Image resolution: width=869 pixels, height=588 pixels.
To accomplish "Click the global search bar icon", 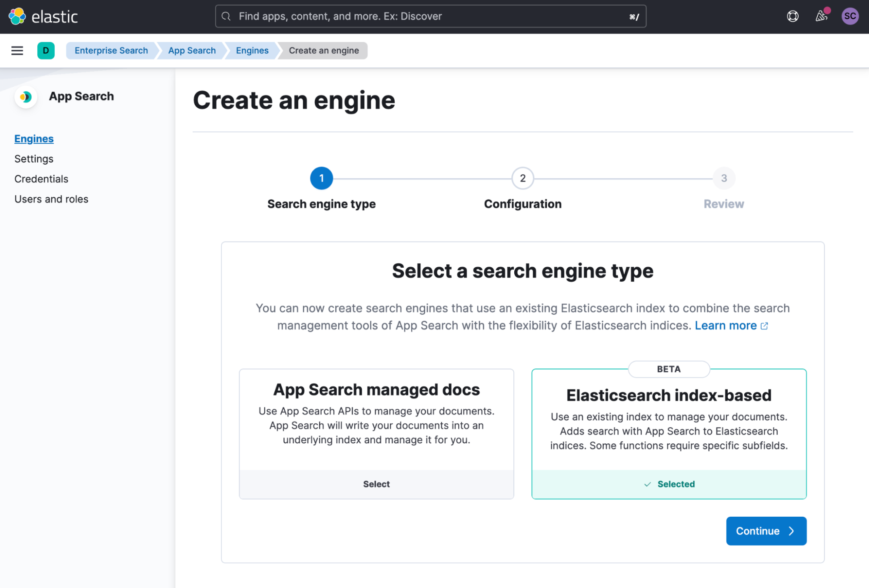I will click(226, 17).
